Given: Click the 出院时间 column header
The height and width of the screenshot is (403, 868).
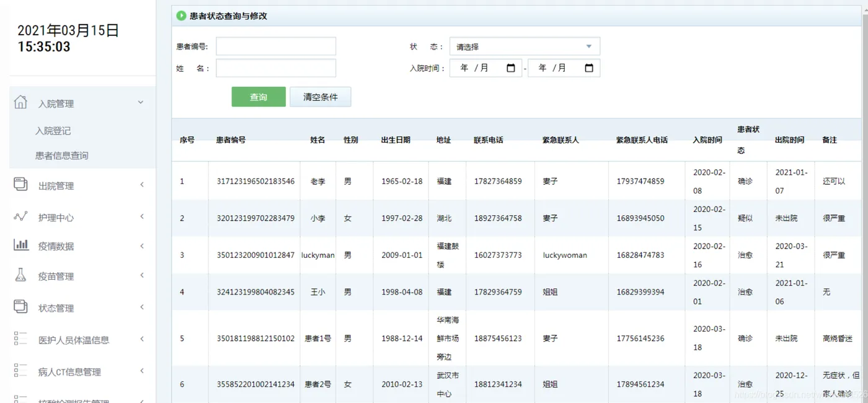Looking at the screenshot, I should 789,140.
